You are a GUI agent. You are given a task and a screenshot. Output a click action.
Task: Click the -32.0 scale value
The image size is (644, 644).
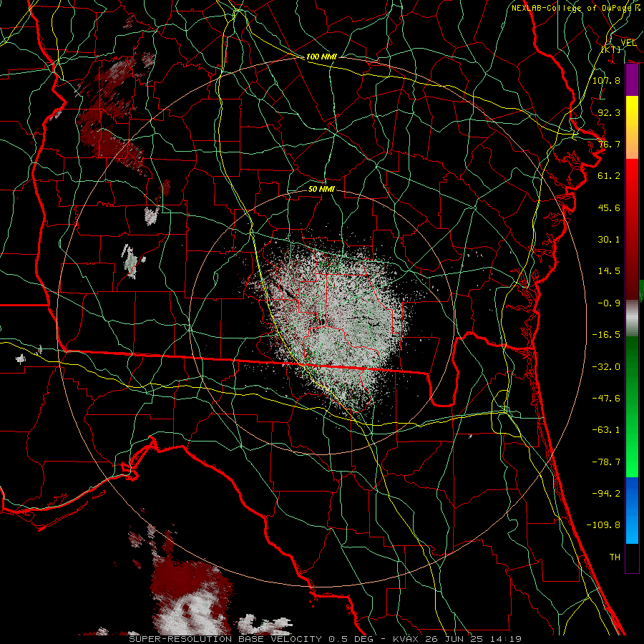606,367
